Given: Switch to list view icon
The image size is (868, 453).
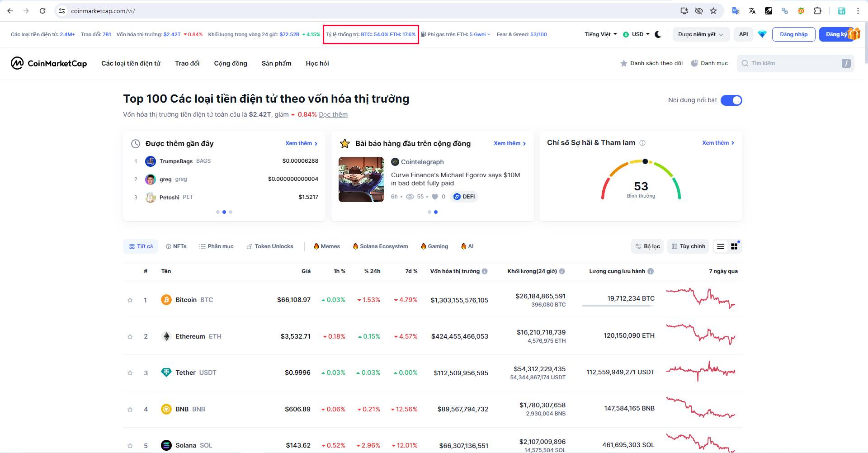Looking at the screenshot, I should coord(721,246).
